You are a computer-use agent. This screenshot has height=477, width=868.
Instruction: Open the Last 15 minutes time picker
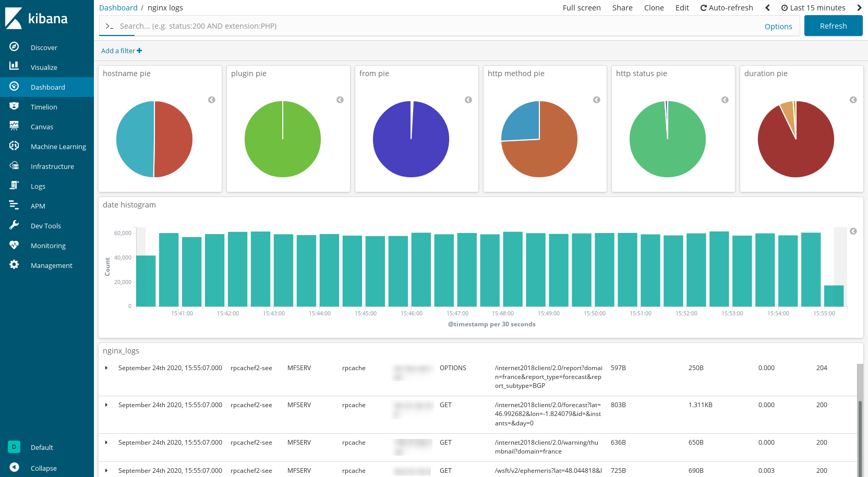coord(813,8)
